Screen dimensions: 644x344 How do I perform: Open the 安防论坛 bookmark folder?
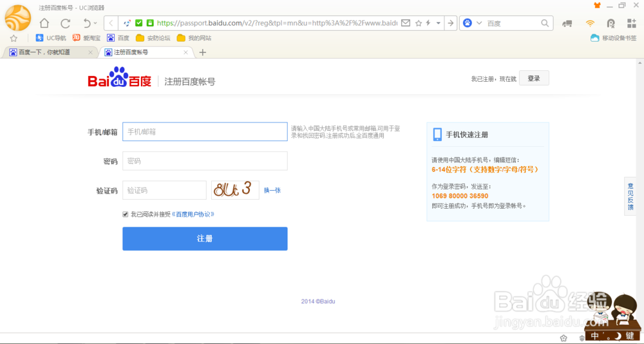coord(153,38)
